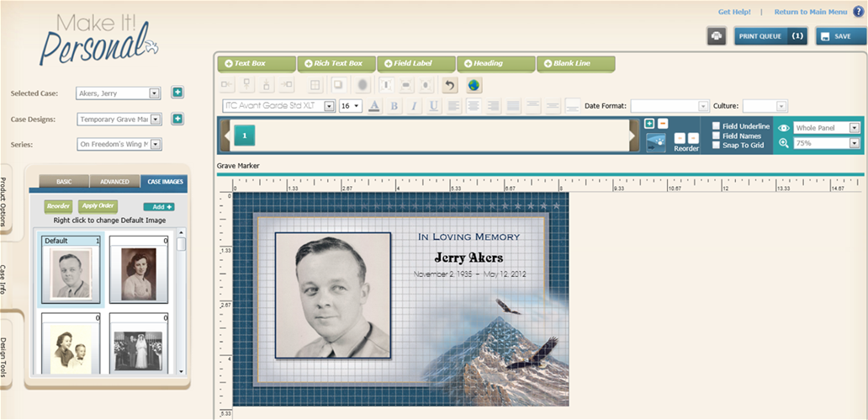
Task: Toggle bold formatting
Action: click(x=394, y=106)
